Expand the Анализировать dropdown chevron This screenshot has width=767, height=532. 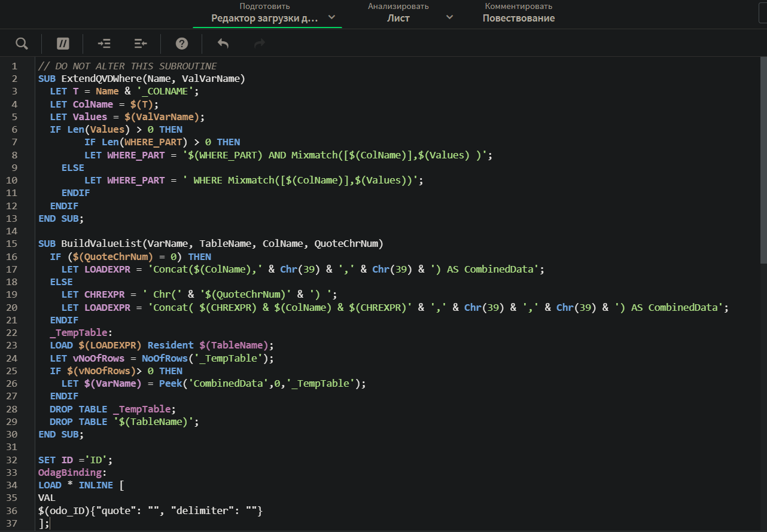(x=450, y=17)
